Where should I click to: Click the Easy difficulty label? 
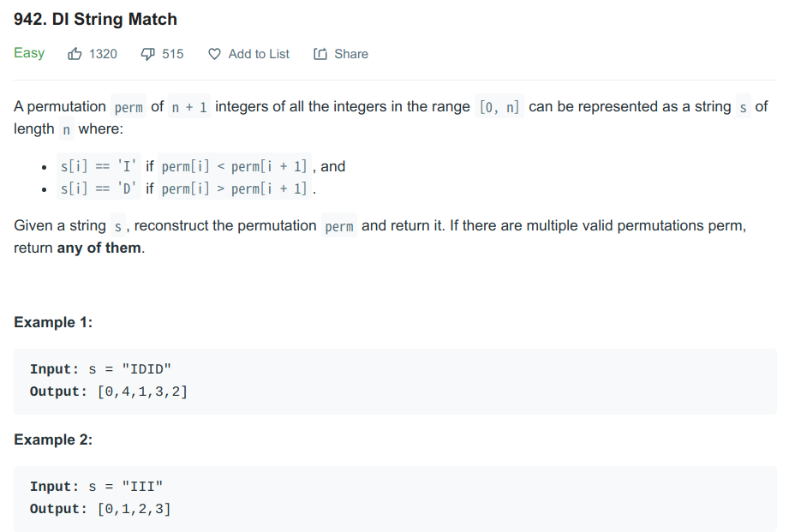pyautogui.click(x=29, y=53)
